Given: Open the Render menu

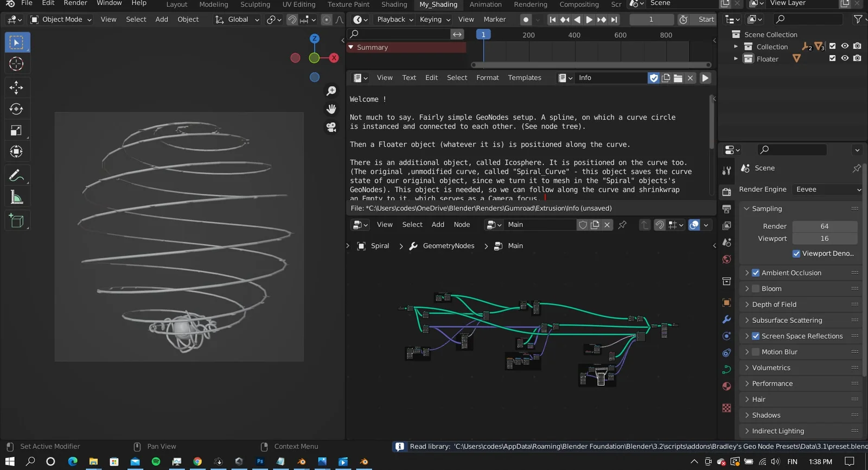Looking at the screenshot, I should coord(75,3).
